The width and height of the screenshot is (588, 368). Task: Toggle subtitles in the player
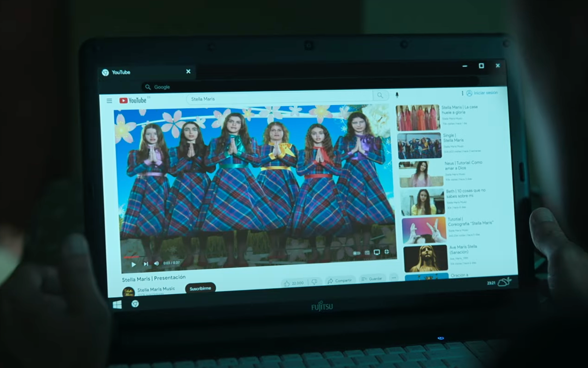coord(367,253)
